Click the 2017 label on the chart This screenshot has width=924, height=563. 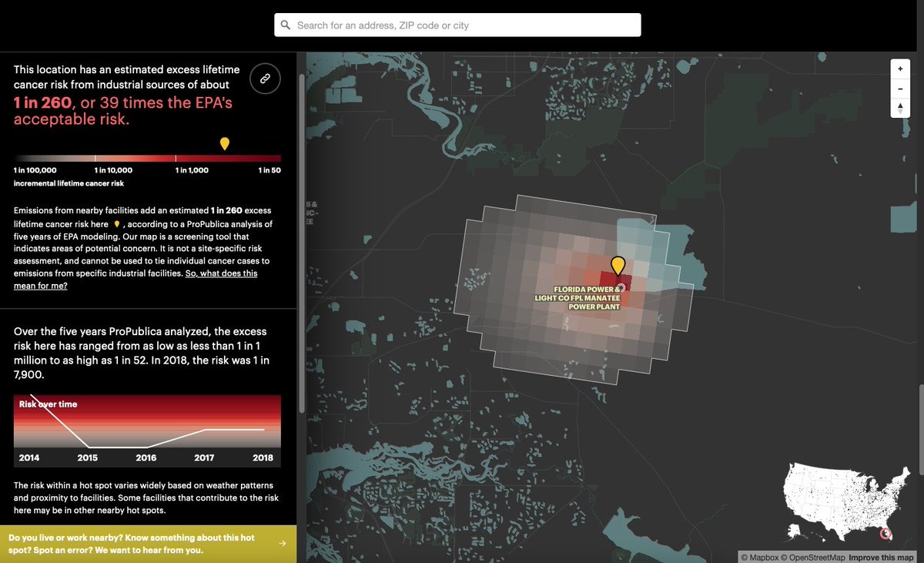204,457
